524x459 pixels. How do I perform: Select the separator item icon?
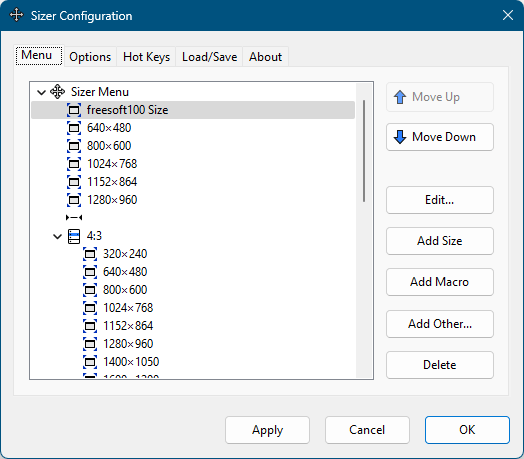[x=74, y=218]
